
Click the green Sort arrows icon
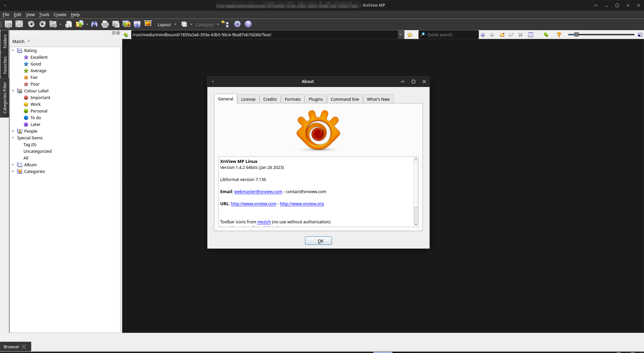(x=546, y=35)
